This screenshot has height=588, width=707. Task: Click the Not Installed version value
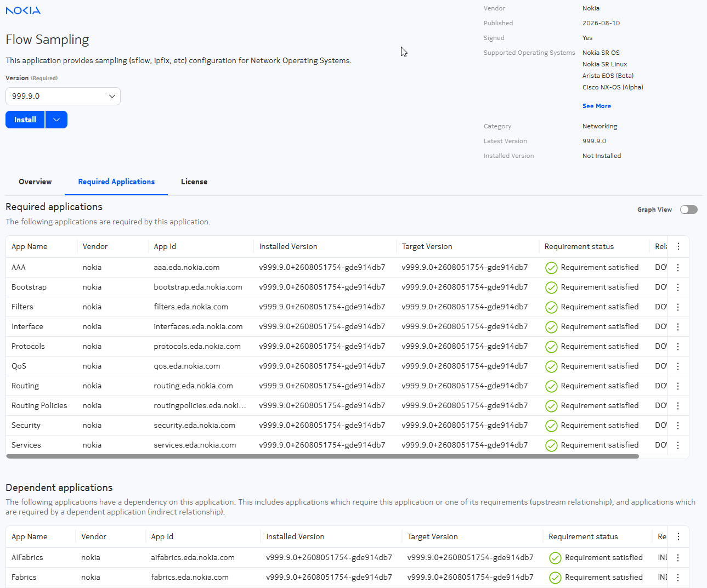(x=602, y=156)
